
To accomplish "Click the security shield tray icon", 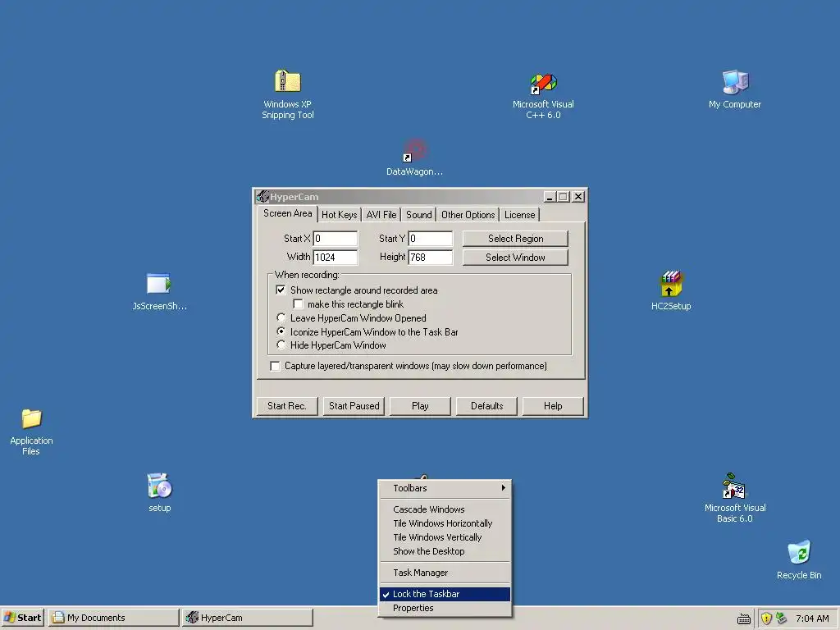I will click(767, 619).
